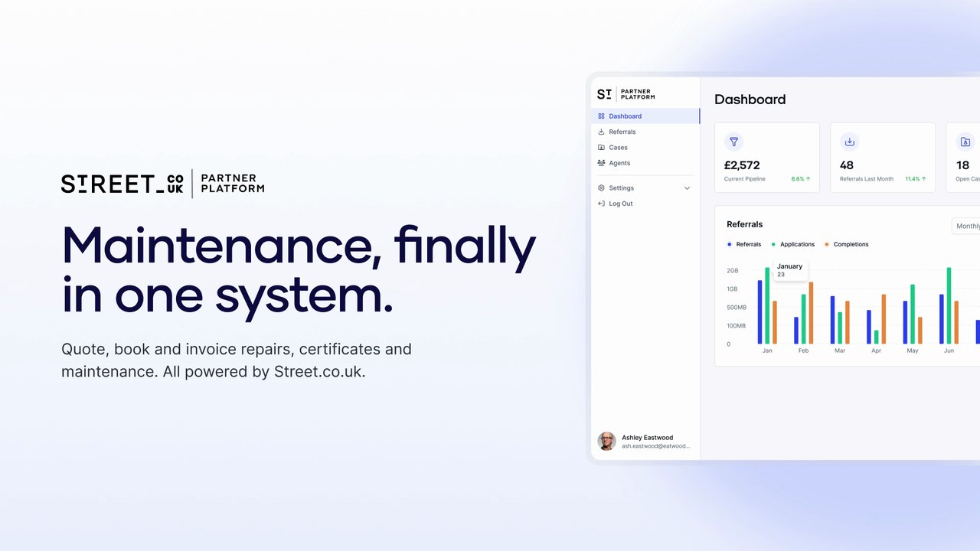980x551 pixels.
Task: Click the Street.co.uk Partner Platform logo
Action: click(x=162, y=184)
